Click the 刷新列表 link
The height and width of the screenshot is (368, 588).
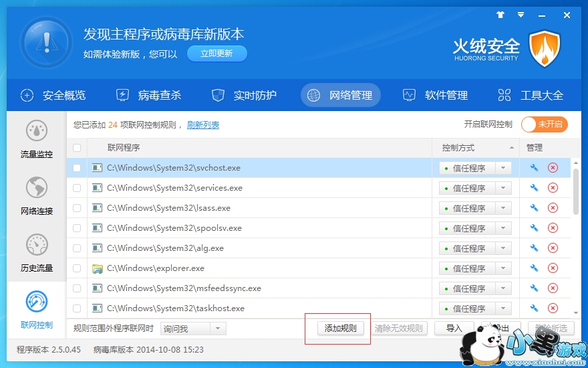tap(203, 125)
